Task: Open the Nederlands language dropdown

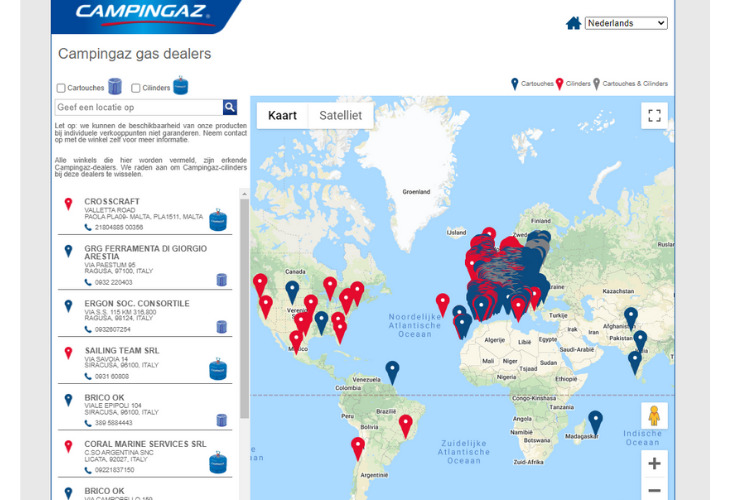Action: pyautogui.click(x=626, y=23)
